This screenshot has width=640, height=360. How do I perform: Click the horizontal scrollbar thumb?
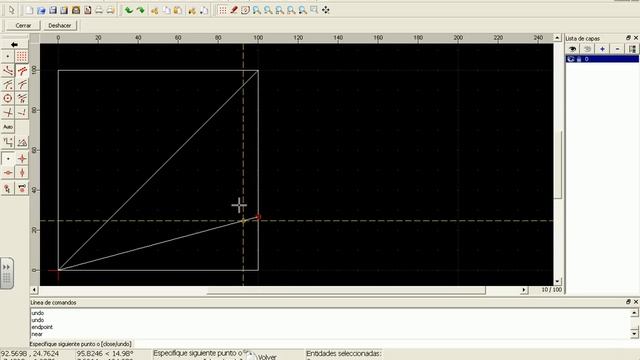point(346,290)
